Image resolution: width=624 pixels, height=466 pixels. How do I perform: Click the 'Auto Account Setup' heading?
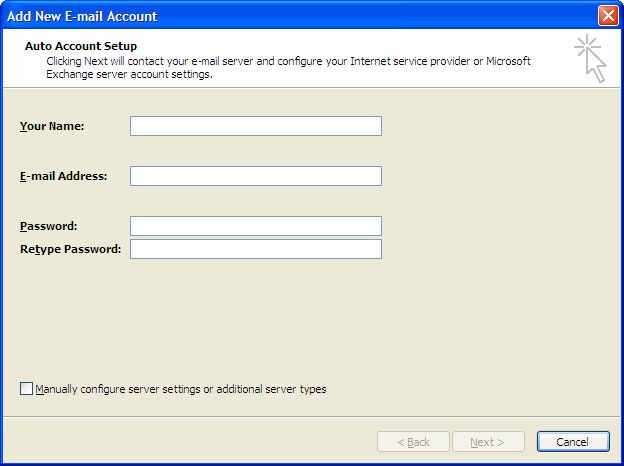click(81, 46)
